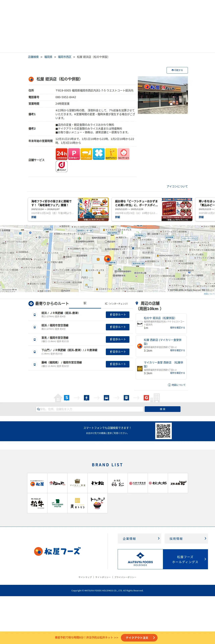Click the 駐車場あり parking icon

74,154
